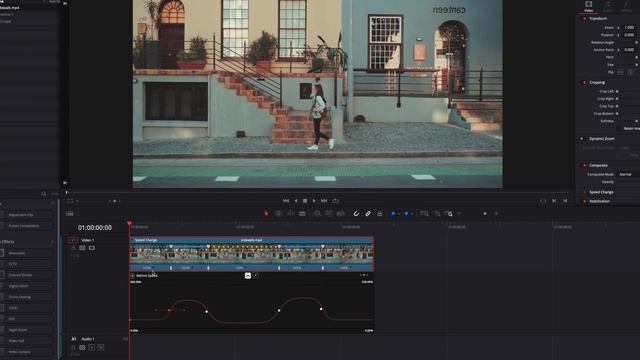Collapse the Transform section header
The height and width of the screenshot is (360, 640).
[x=598, y=19]
